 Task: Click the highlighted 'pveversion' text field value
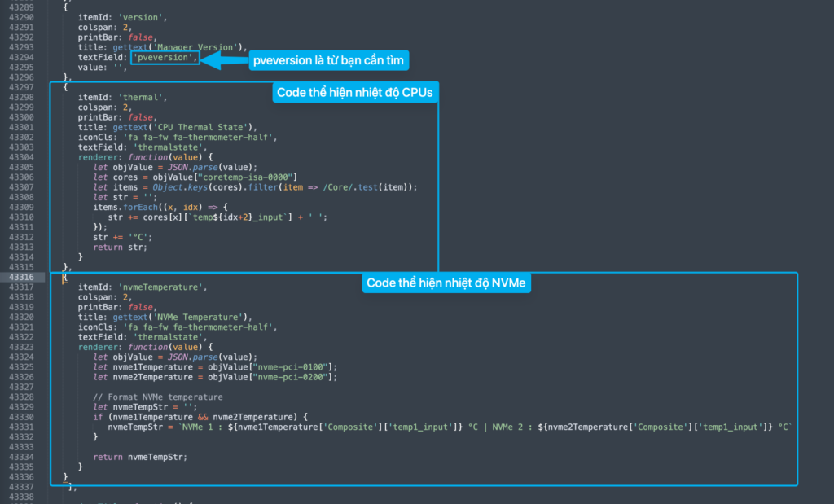[164, 58]
